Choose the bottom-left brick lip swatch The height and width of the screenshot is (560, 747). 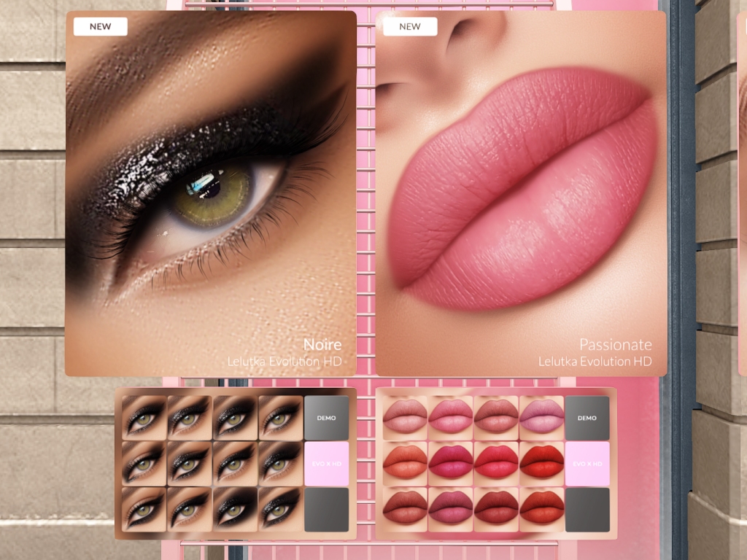pos(405,509)
